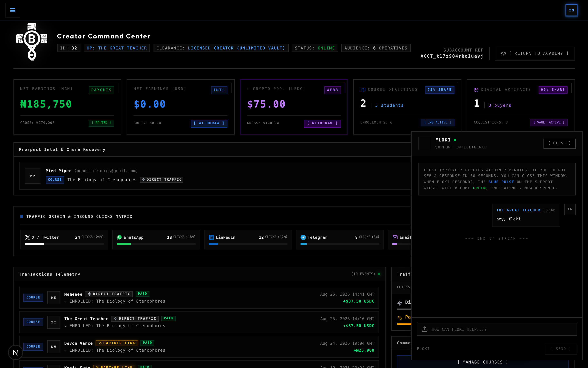The height and width of the screenshot is (368, 588).
Task: Click the SEND button in Floki chat
Action: pyautogui.click(x=561, y=349)
